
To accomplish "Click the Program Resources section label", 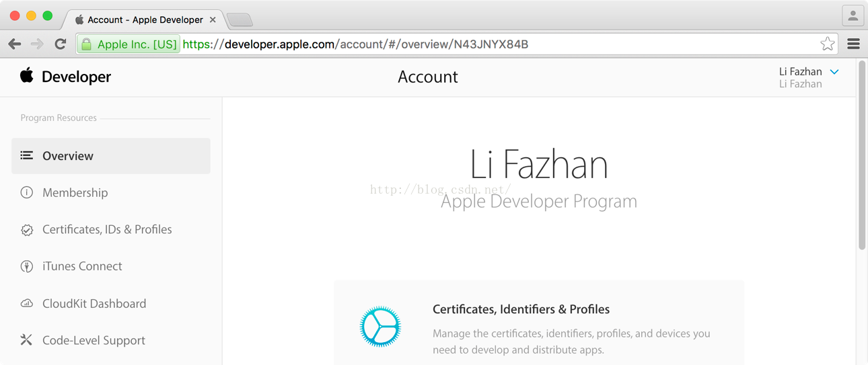I will click(x=59, y=118).
